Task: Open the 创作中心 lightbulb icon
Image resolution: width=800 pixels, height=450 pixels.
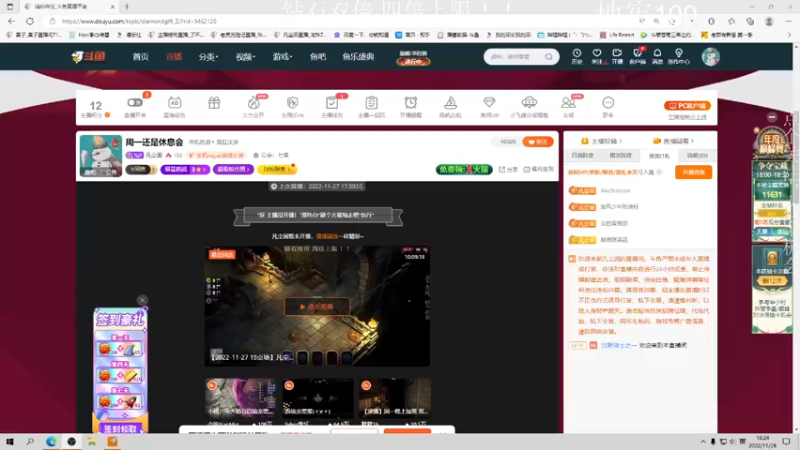Action: pyautogui.click(x=679, y=56)
